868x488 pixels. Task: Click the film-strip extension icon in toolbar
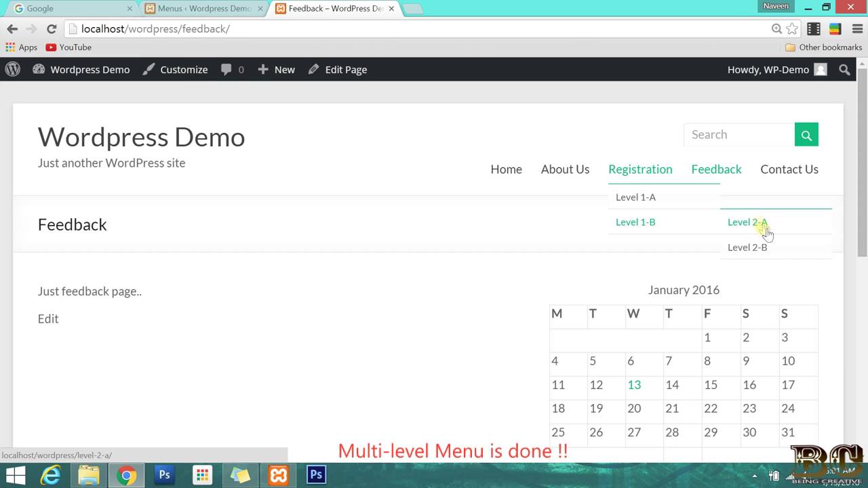(814, 28)
